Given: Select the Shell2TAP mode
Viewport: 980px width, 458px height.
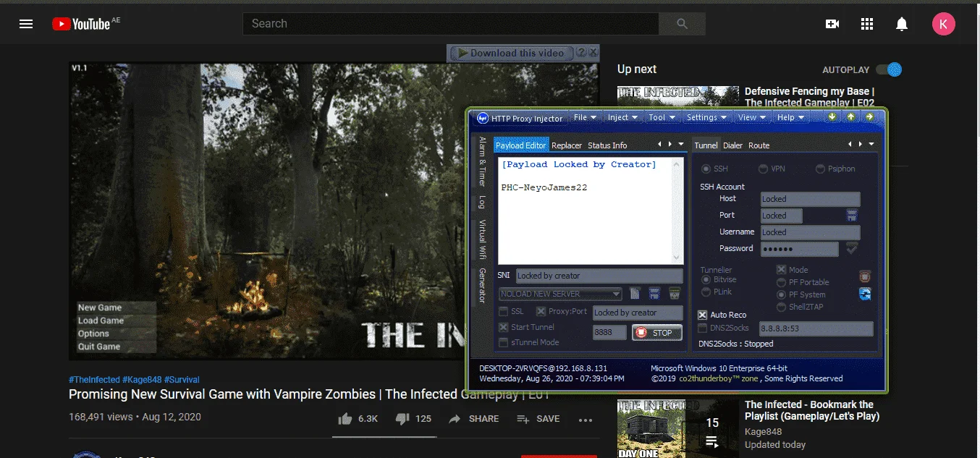Looking at the screenshot, I should click(x=781, y=307).
